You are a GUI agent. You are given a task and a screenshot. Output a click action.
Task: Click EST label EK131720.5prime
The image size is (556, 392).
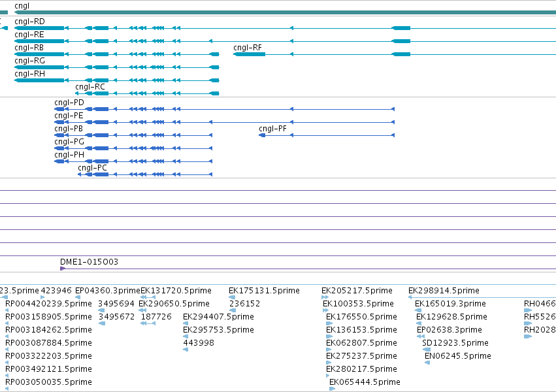tap(176, 291)
